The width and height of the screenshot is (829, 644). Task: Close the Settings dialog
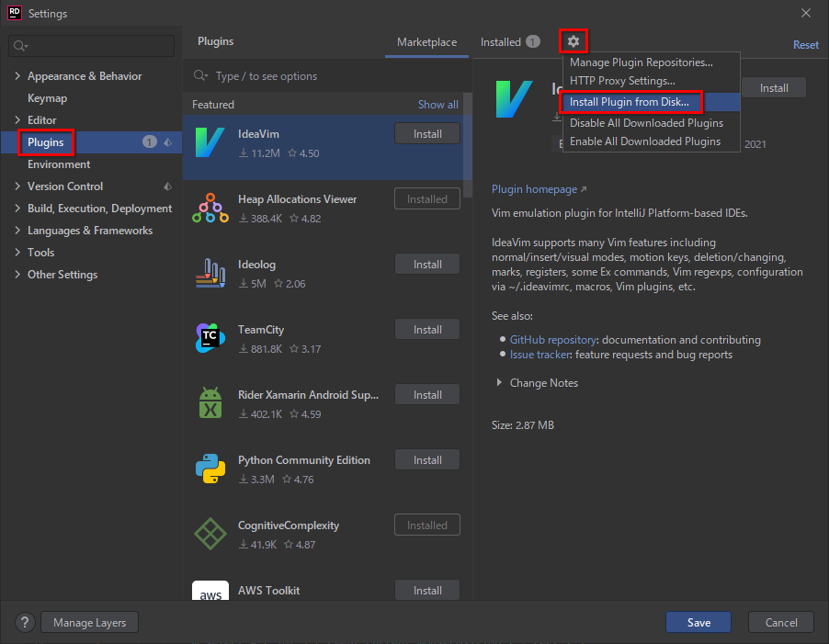click(806, 13)
